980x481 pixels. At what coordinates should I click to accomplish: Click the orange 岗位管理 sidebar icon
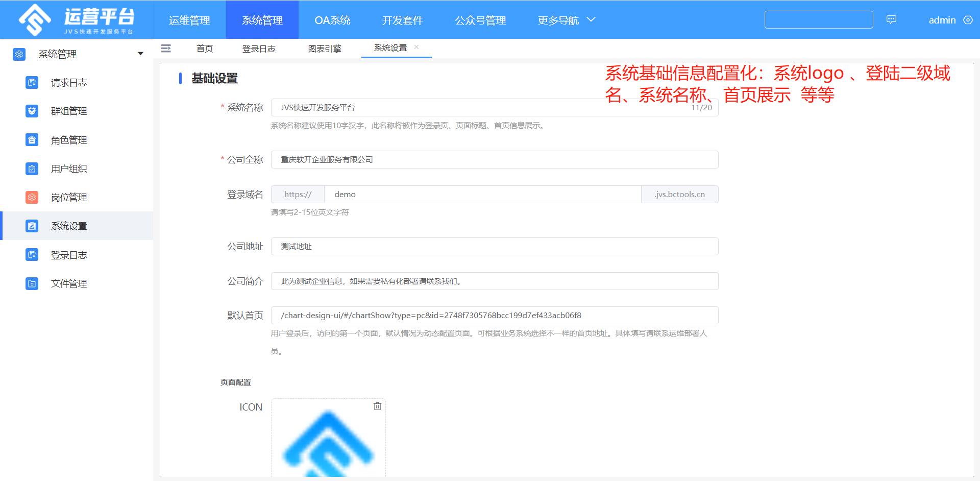32,197
